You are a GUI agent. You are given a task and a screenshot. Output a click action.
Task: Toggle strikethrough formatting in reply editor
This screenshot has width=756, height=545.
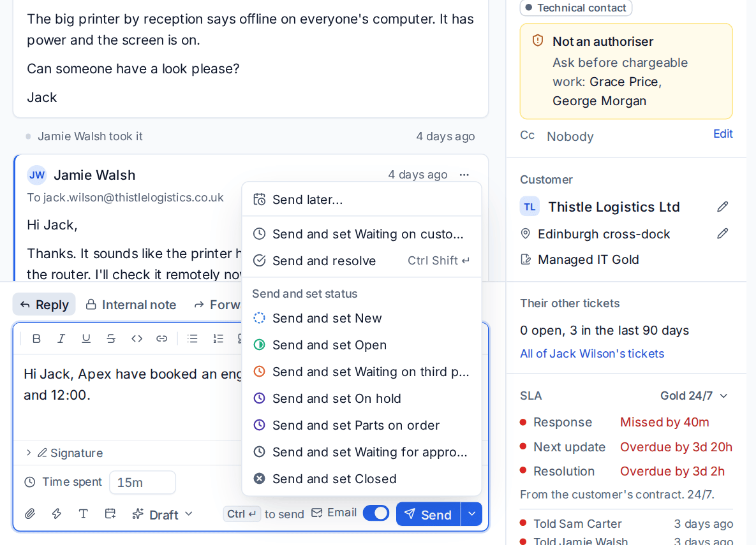pos(112,338)
